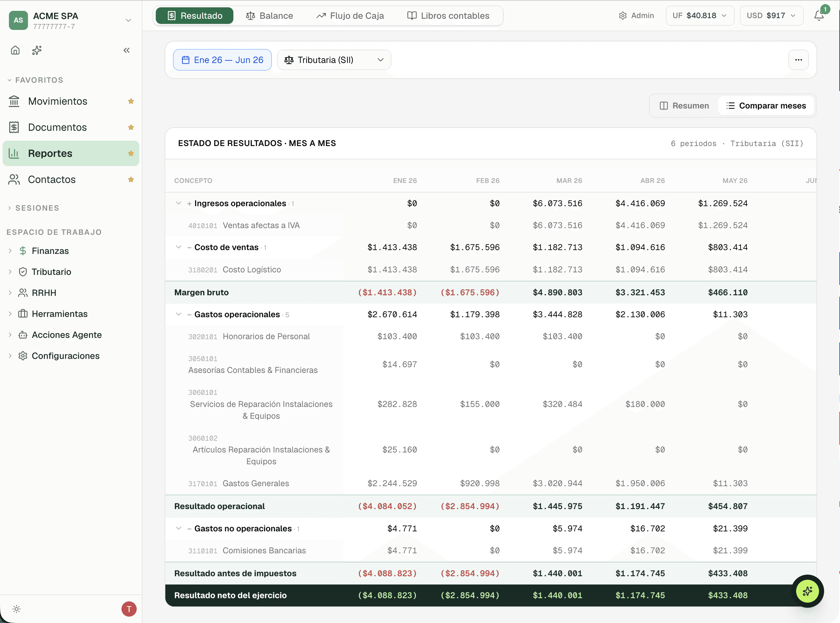The height and width of the screenshot is (623, 840).
Task: Open the floating green AI assistant button
Action: pyautogui.click(x=807, y=591)
